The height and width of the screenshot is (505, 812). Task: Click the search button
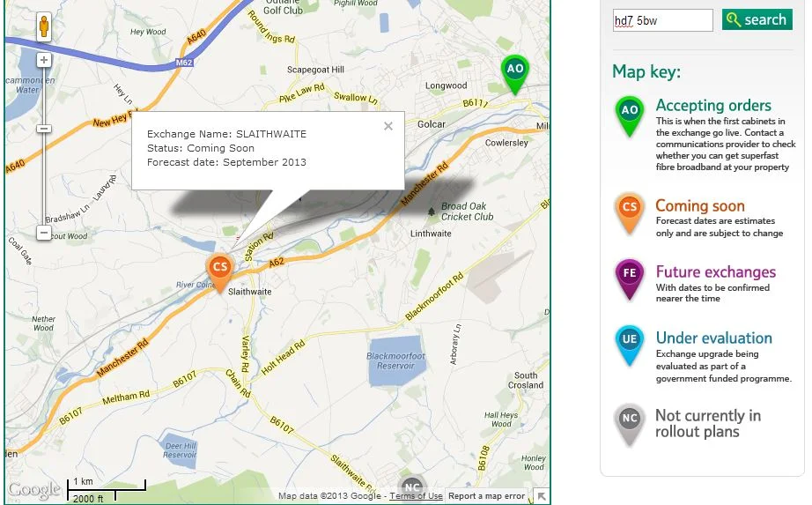(x=757, y=19)
